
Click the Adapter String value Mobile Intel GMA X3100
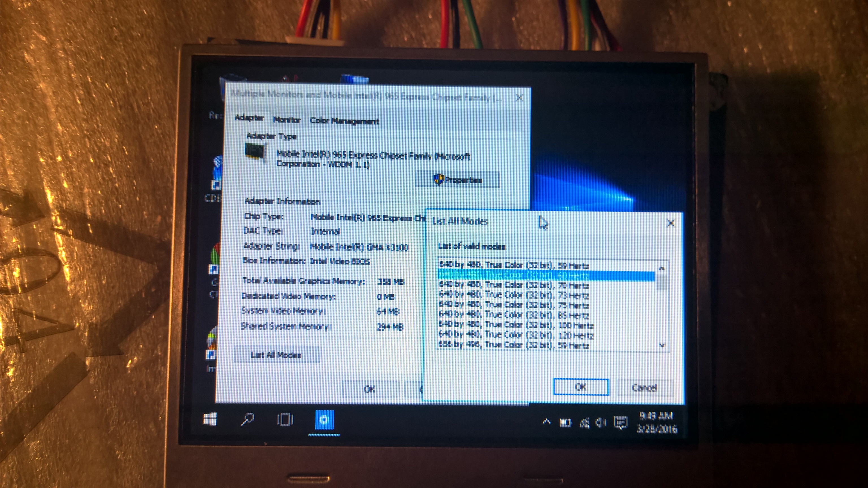[x=359, y=247]
